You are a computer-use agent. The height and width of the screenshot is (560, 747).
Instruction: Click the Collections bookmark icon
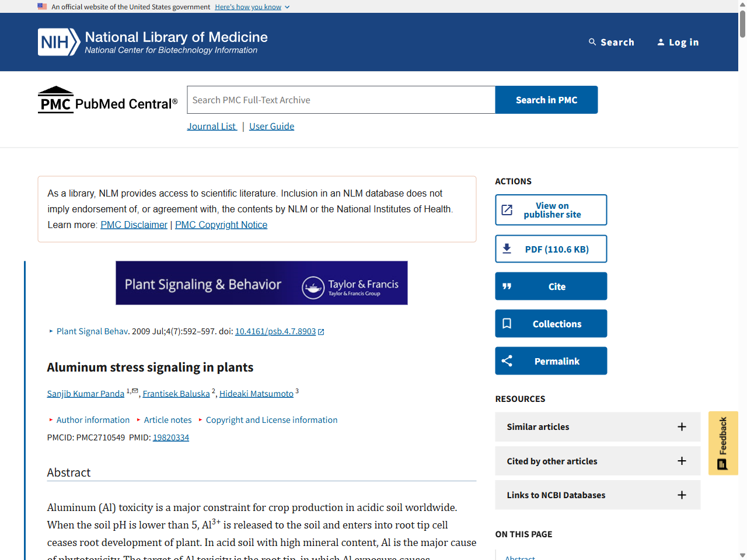(x=507, y=324)
